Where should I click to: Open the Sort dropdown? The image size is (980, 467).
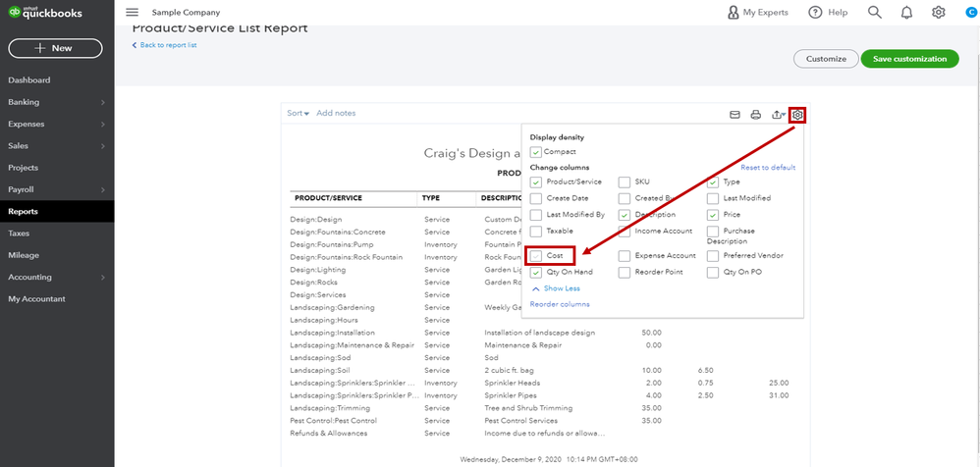299,113
